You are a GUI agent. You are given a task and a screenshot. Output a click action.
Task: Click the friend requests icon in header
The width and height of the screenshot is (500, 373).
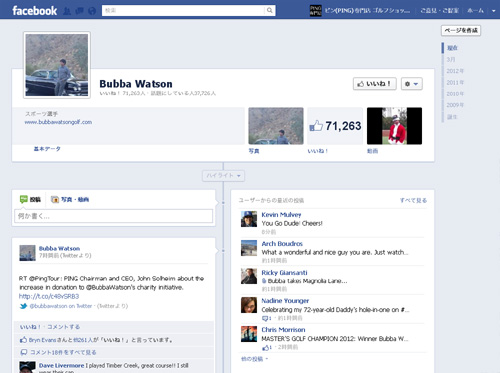[67, 11]
